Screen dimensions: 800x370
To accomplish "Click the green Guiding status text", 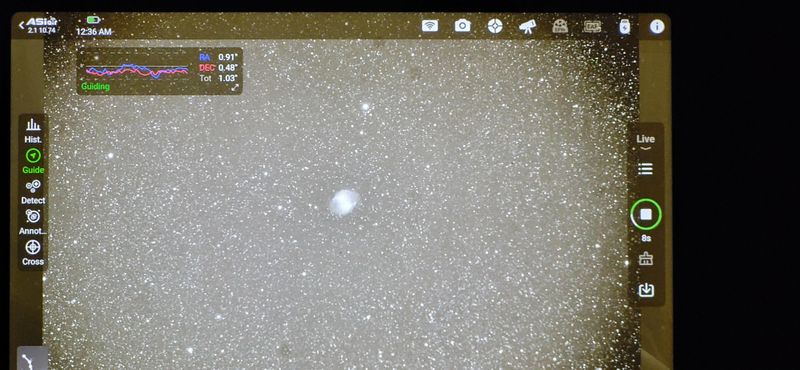I will [95, 87].
